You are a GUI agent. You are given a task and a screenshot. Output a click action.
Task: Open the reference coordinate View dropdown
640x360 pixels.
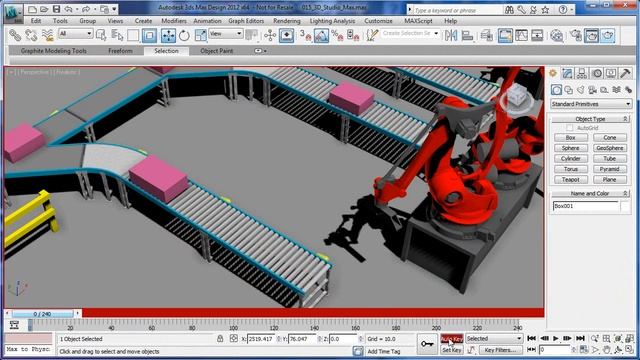pos(226,33)
